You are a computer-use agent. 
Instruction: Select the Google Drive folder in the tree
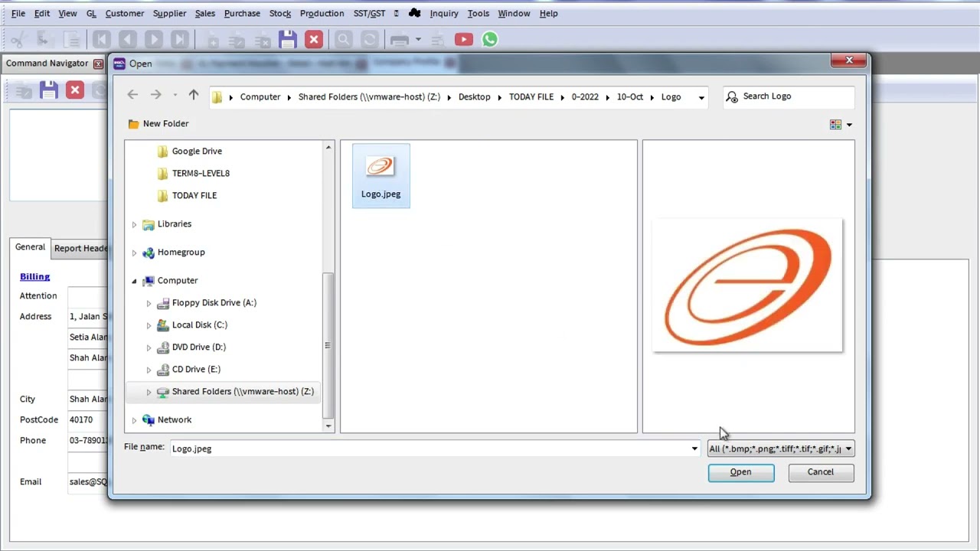coord(197,152)
